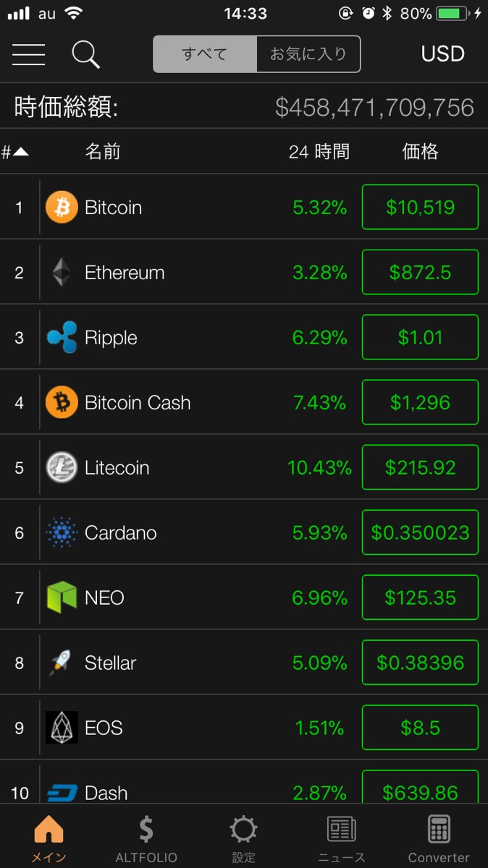Viewport: 488px width, 868px height.
Task: Change the USD currency selector
Action: point(442,54)
